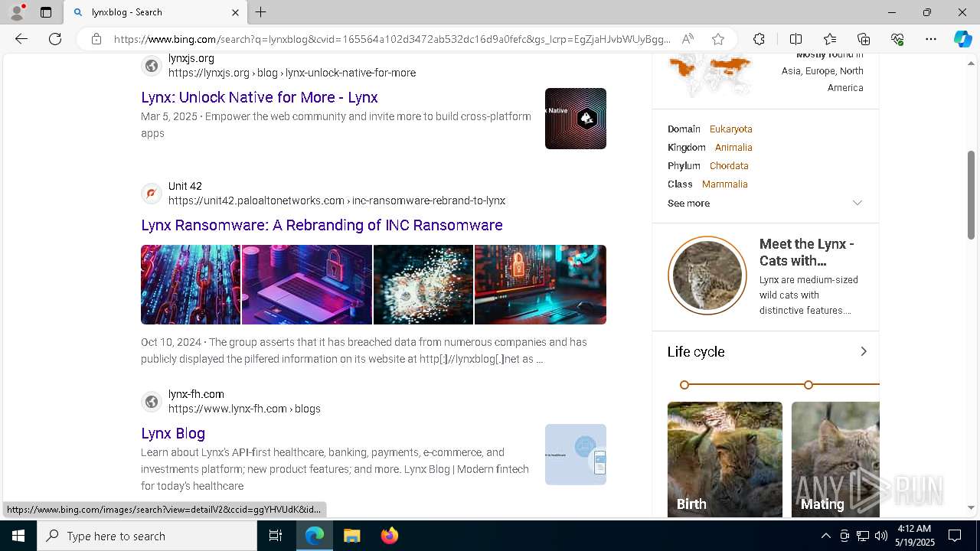Reload the Bing search page
Screen dimensions: 980x551
(x=55, y=39)
